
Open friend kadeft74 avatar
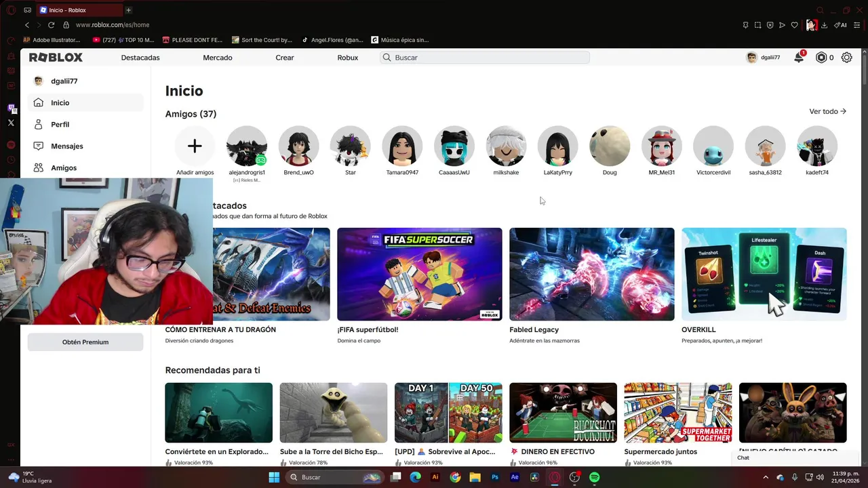(817, 146)
